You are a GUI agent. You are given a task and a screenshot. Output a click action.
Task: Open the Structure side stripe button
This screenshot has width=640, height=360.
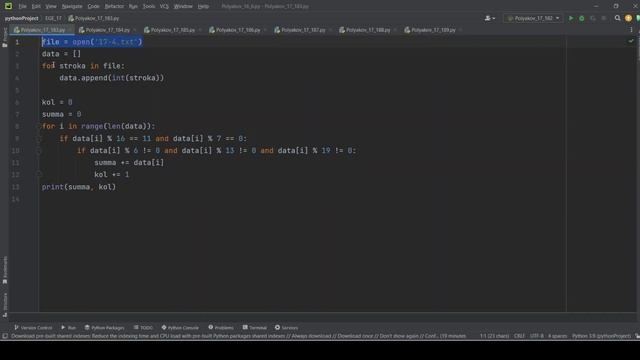click(5, 304)
